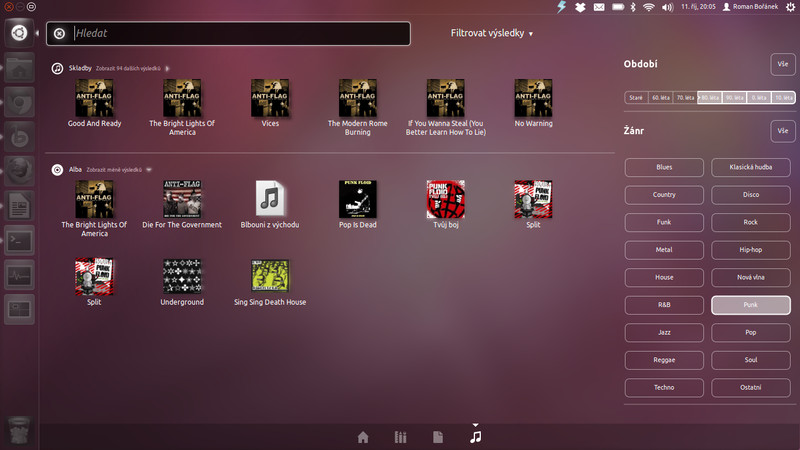Clear the search with the X icon
Screen dimensions: 800x450
point(59,33)
